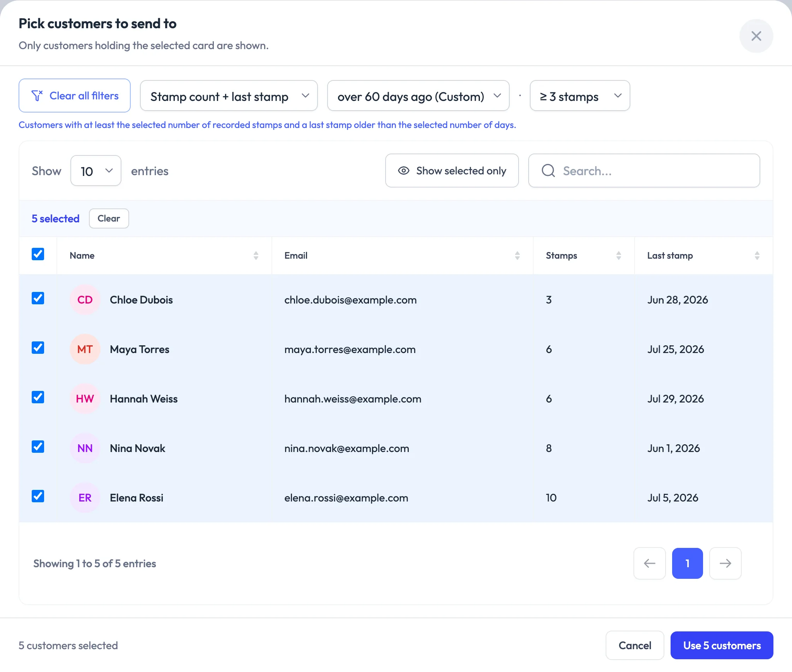The width and height of the screenshot is (792, 672).
Task: Open the Show 10 entries dropdown
Action: (x=96, y=171)
